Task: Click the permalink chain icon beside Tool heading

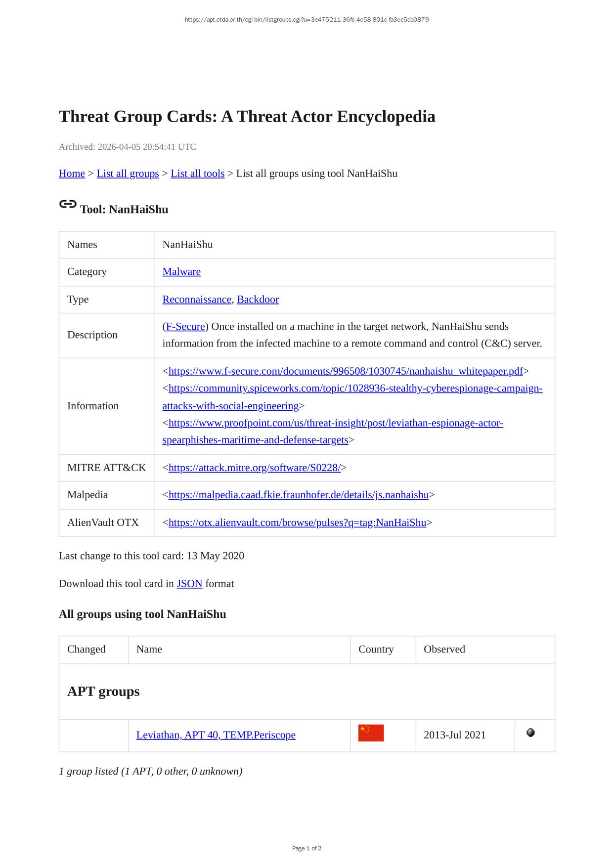Action: click(x=68, y=204)
